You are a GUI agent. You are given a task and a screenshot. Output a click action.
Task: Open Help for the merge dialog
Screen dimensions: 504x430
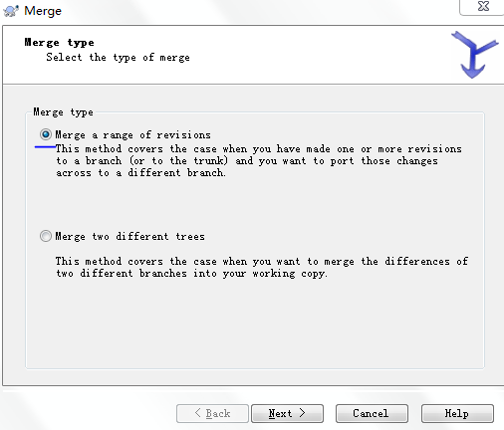point(457,413)
